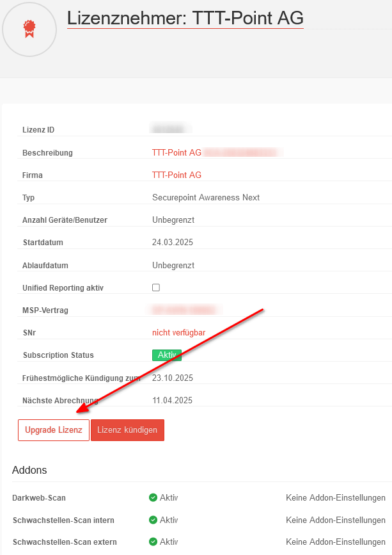Select Keine Addon-Einstellungen for Darkweb-Scan

coord(335,497)
